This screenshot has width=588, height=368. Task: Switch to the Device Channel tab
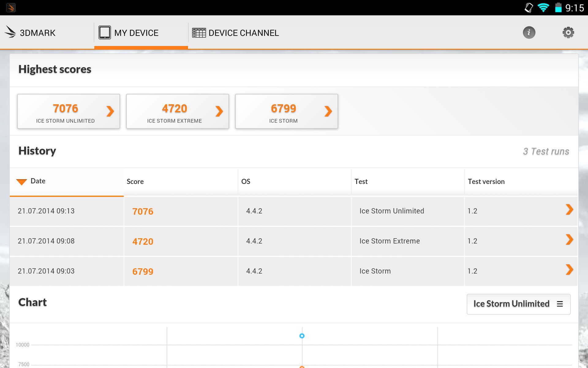pyautogui.click(x=243, y=33)
